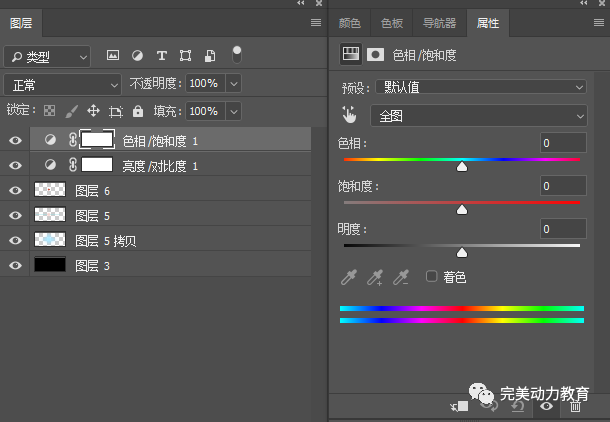
Task: Open the 预设 默认值 dropdown
Action: coord(481,87)
